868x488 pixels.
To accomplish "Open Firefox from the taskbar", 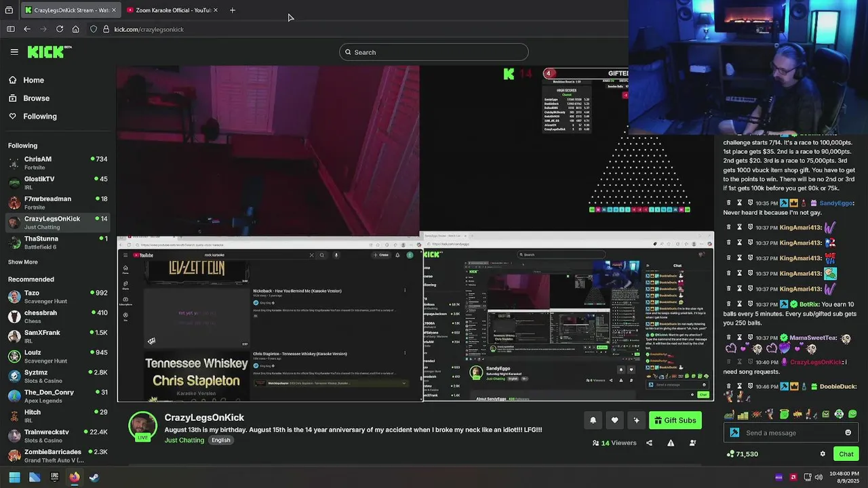I will (75, 477).
